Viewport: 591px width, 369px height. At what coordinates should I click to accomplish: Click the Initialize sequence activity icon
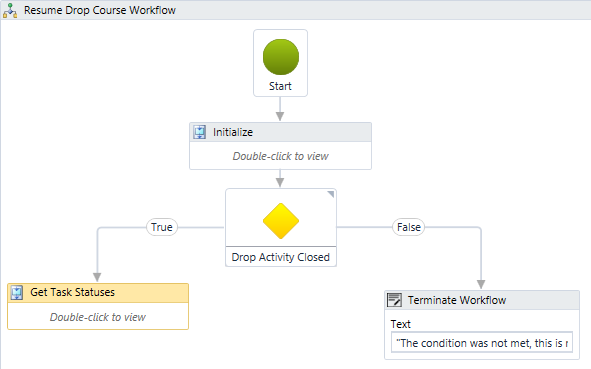199,132
